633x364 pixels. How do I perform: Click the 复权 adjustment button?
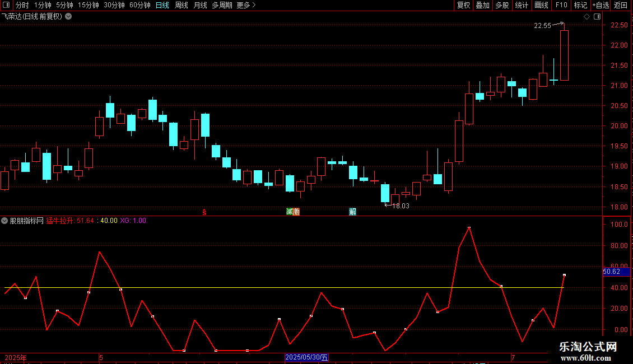[463, 5]
